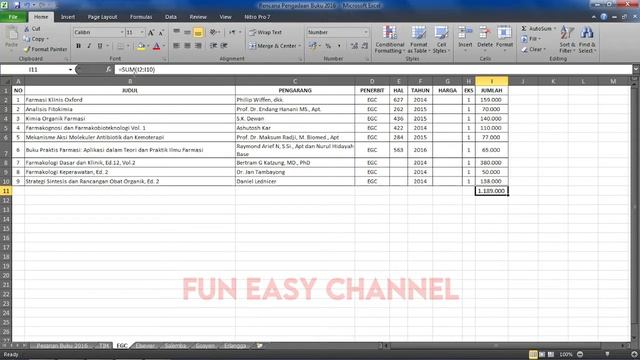Viewport: 640px width, 360px height.
Task: Open Sort & Filter menu
Action: [x=567, y=39]
